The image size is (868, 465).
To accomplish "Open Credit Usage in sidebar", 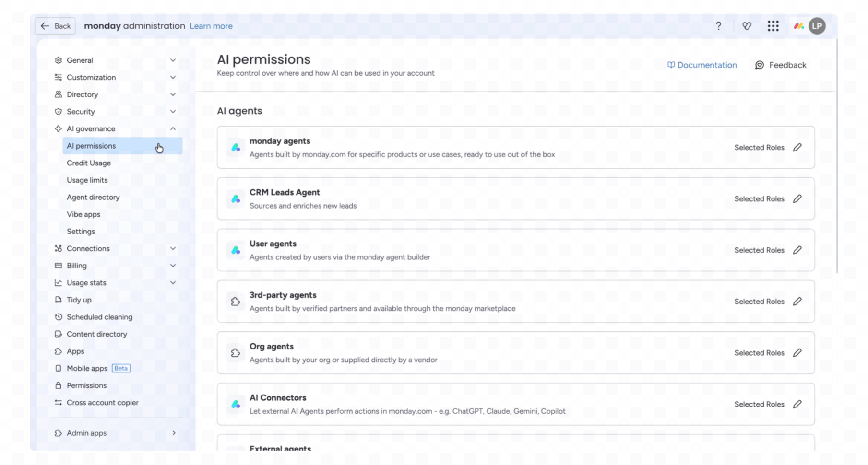I will (x=89, y=163).
